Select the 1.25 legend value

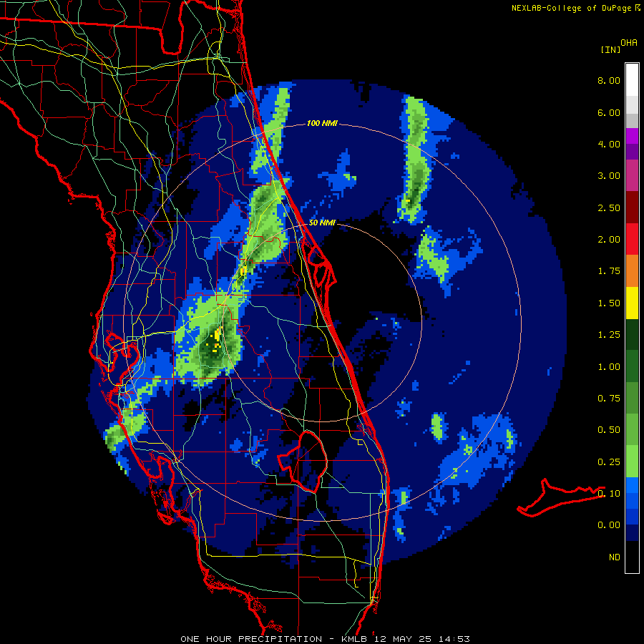(x=609, y=335)
